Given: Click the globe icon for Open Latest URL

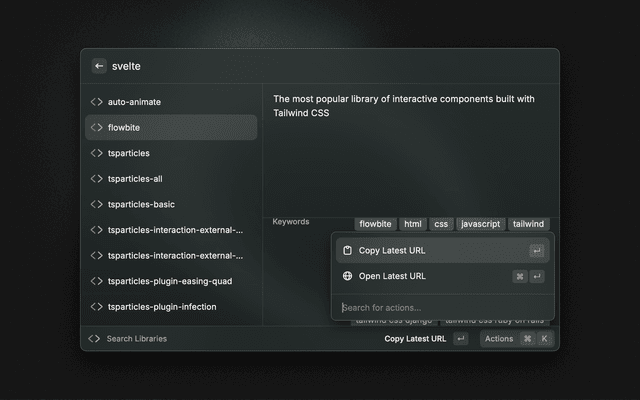Looking at the screenshot, I should point(347,276).
